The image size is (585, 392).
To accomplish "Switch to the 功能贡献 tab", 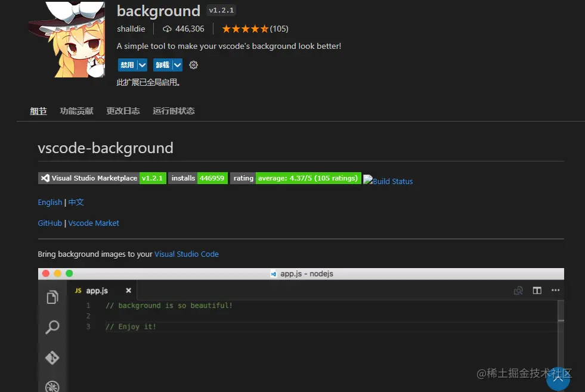I will pos(76,111).
